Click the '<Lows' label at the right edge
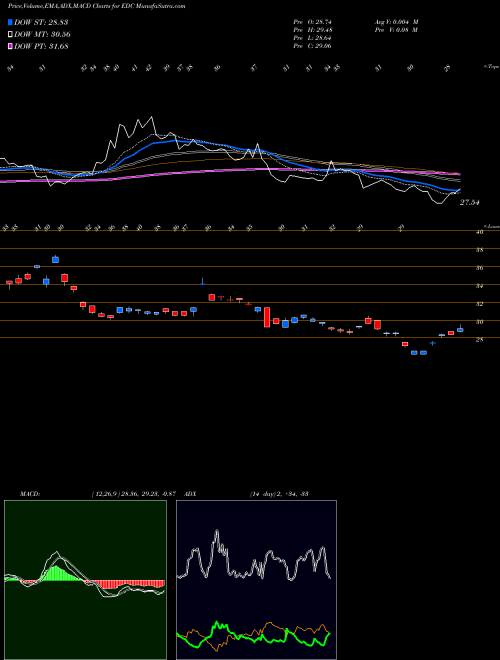The height and width of the screenshot is (660, 500). coord(491,226)
